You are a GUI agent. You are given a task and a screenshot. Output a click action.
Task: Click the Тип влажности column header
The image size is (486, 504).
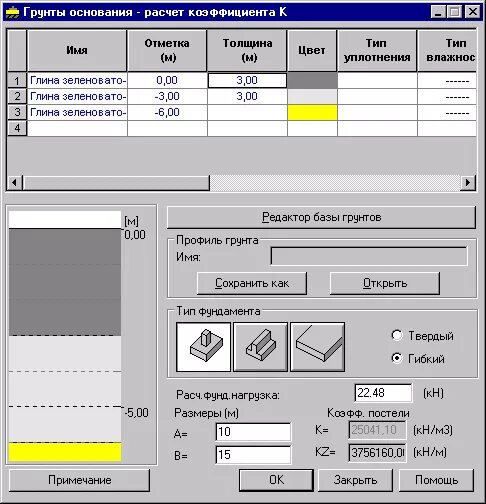click(x=447, y=50)
